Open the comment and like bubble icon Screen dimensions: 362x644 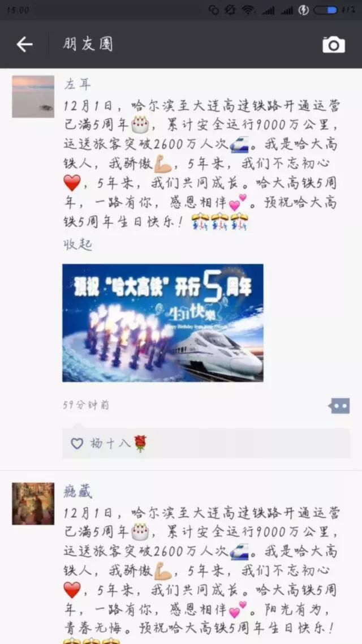[339, 406]
